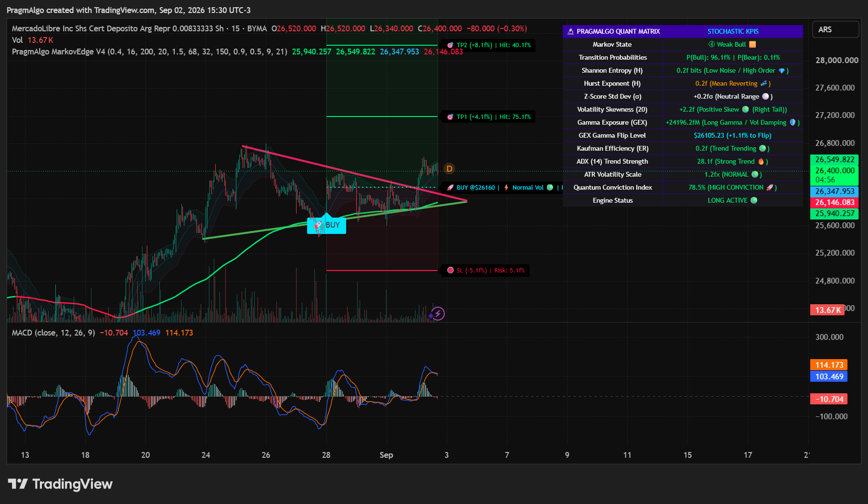Click the 28 date on time axis
The image size is (868, 504).
326,455
